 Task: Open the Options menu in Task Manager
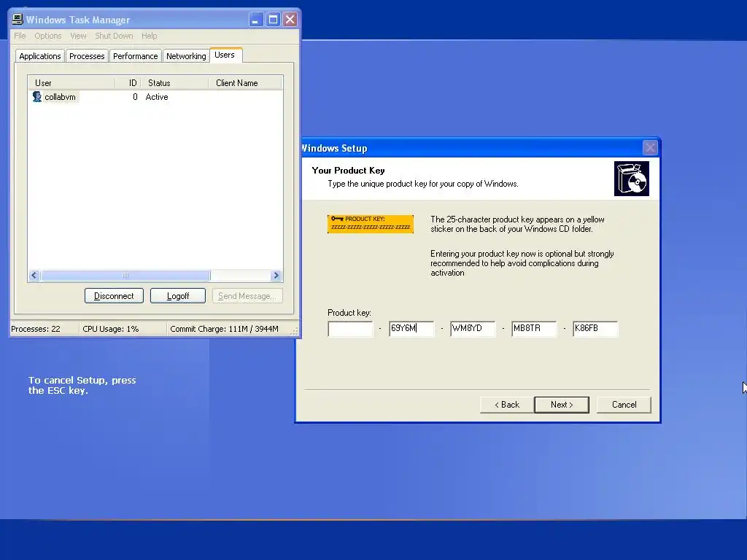48,36
